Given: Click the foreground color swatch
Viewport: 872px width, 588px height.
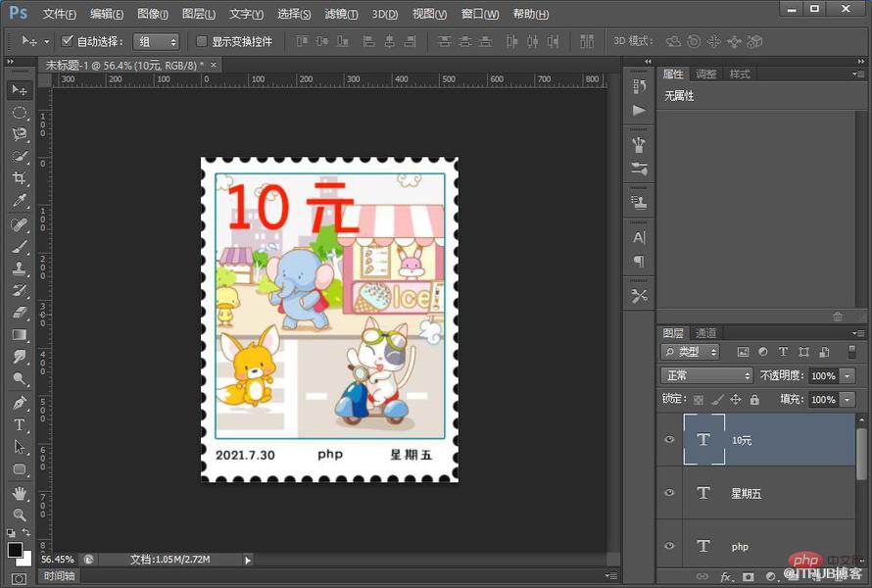Looking at the screenshot, I should click(x=15, y=550).
